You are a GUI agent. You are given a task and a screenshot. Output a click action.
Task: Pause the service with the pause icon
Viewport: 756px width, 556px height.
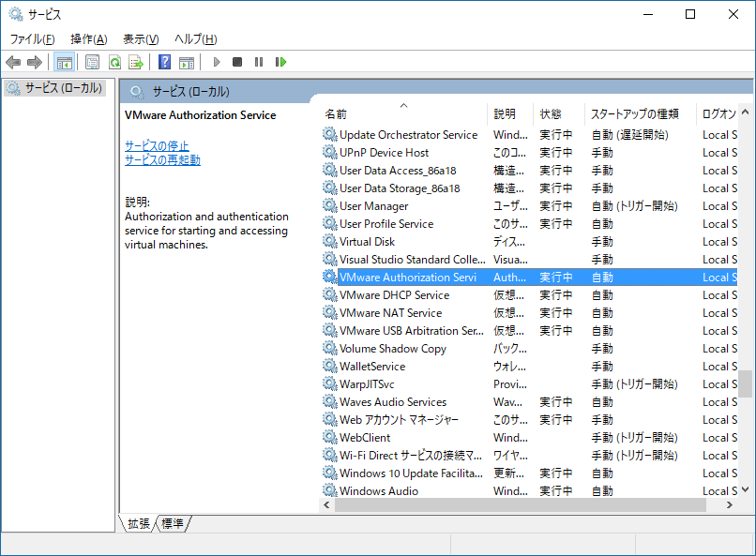click(x=260, y=62)
